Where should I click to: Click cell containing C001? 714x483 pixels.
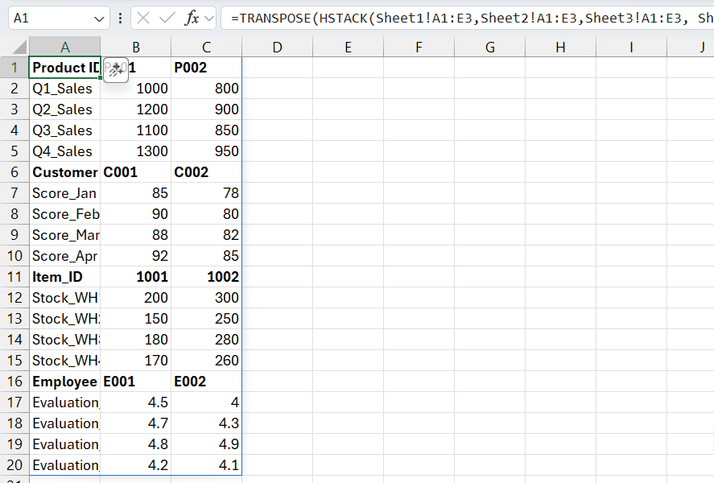pos(136,172)
